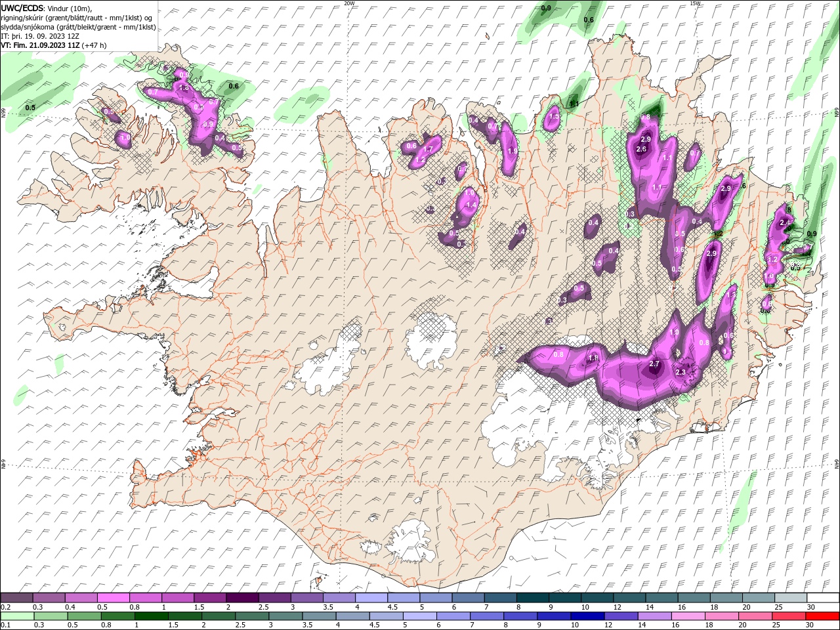Click the darkest purple 2 swatch in upper legend

[x=241, y=598]
